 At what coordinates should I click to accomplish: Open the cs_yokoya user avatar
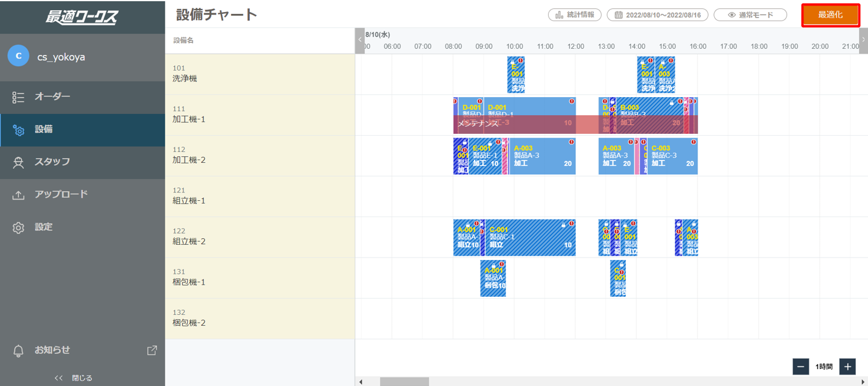(x=18, y=56)
